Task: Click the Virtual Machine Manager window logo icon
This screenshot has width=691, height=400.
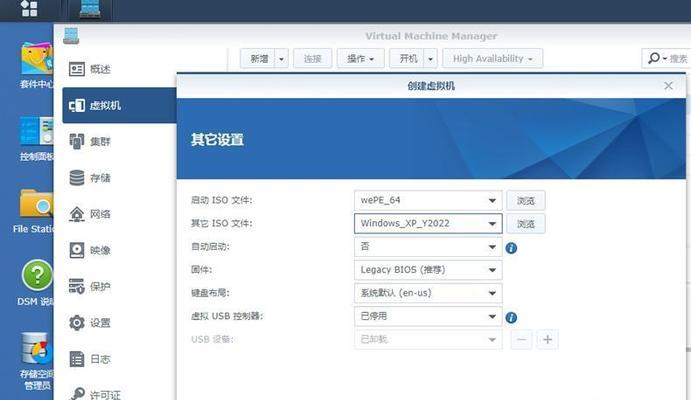Action: click(x=71, y=36)
